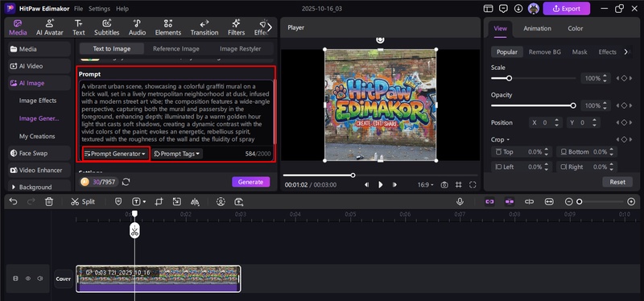Viewport: 644px width, 301px height.
Task: Select the Image Restyler tab
Action: (240, 48)
